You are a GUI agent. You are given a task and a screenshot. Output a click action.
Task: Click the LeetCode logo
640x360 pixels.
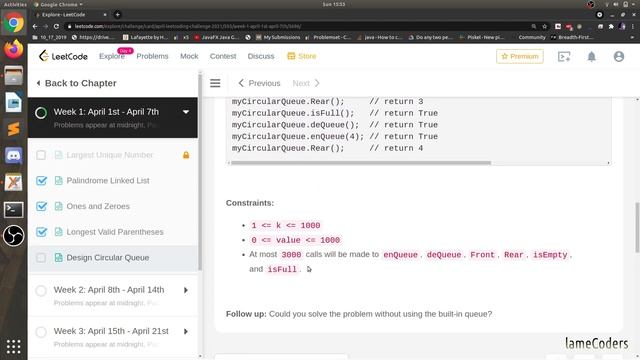63,56
